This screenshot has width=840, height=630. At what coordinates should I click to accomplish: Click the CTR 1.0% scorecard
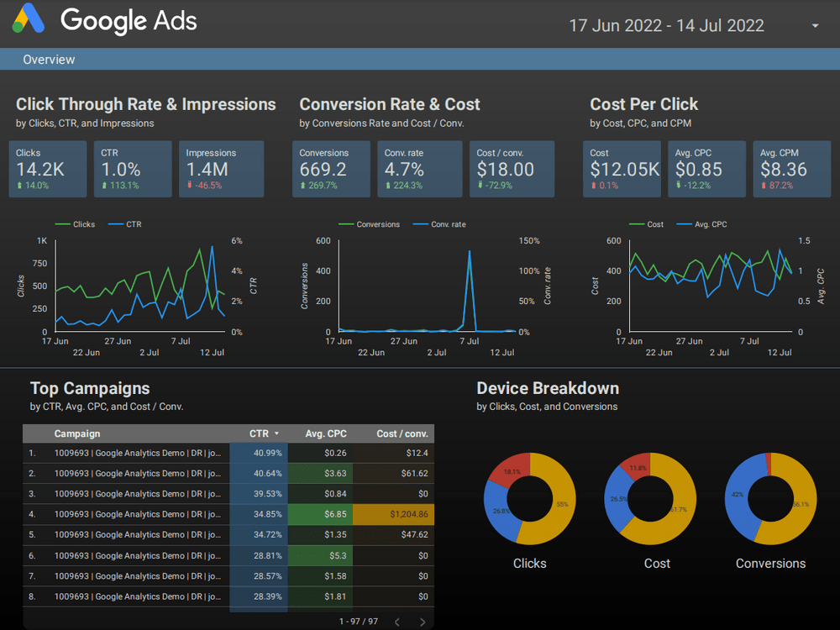pos(133,169)
